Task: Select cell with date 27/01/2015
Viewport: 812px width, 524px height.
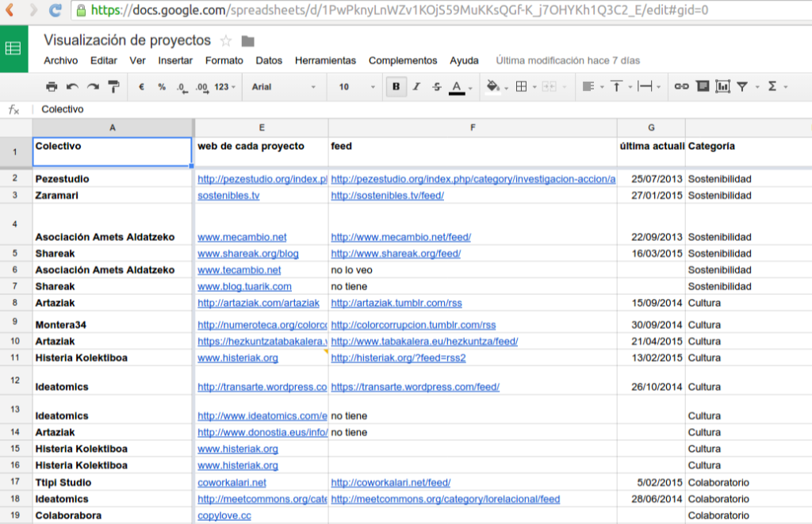Action: (x=651, y=196)
